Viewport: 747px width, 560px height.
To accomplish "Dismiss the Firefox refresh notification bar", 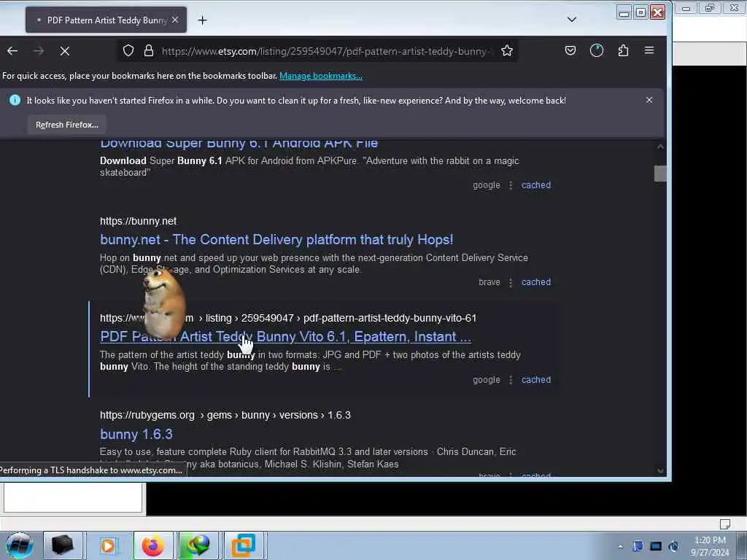I will [649, 100].
